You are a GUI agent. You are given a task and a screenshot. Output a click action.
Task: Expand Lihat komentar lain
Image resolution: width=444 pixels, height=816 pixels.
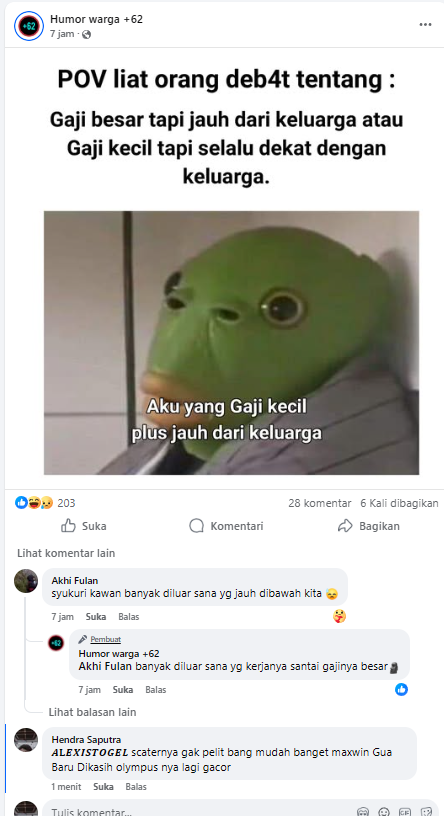pyautogui.click(x=66, y=553)
